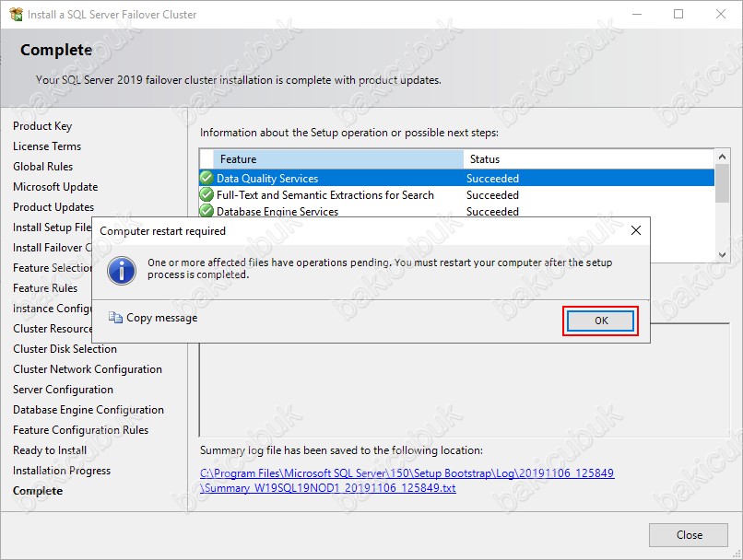Click Succeeded status for Full-Text and Semantic Extractions
This screenshot has height=560, width=743.
(x=492, y=195)
